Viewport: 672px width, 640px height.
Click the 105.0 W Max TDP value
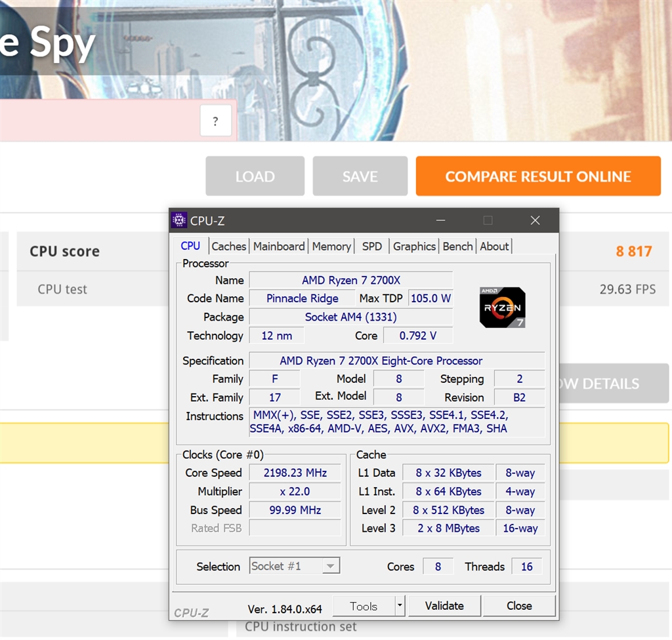[430, 298]
